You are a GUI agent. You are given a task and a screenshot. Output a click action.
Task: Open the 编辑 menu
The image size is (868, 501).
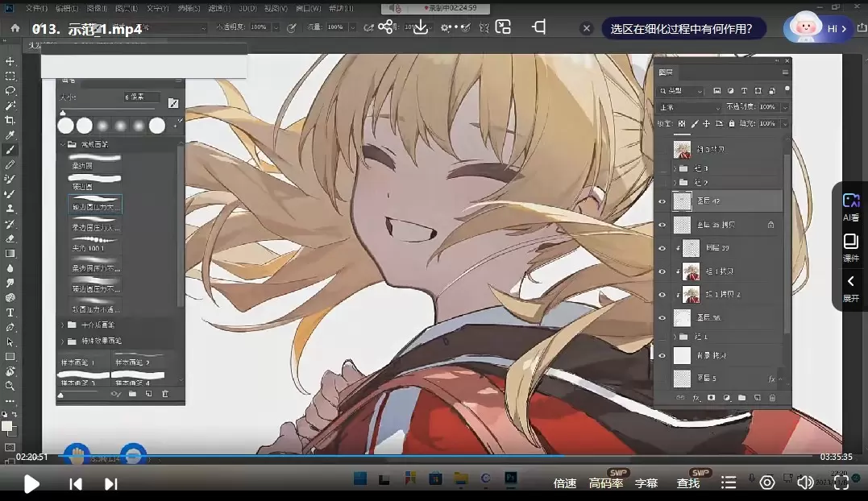point(66,8)
